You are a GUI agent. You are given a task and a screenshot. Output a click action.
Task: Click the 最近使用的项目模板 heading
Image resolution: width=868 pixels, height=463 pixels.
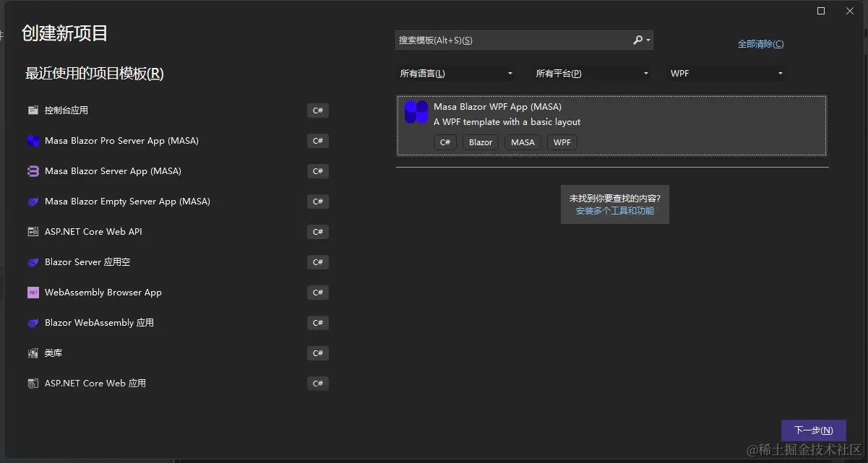95,74
